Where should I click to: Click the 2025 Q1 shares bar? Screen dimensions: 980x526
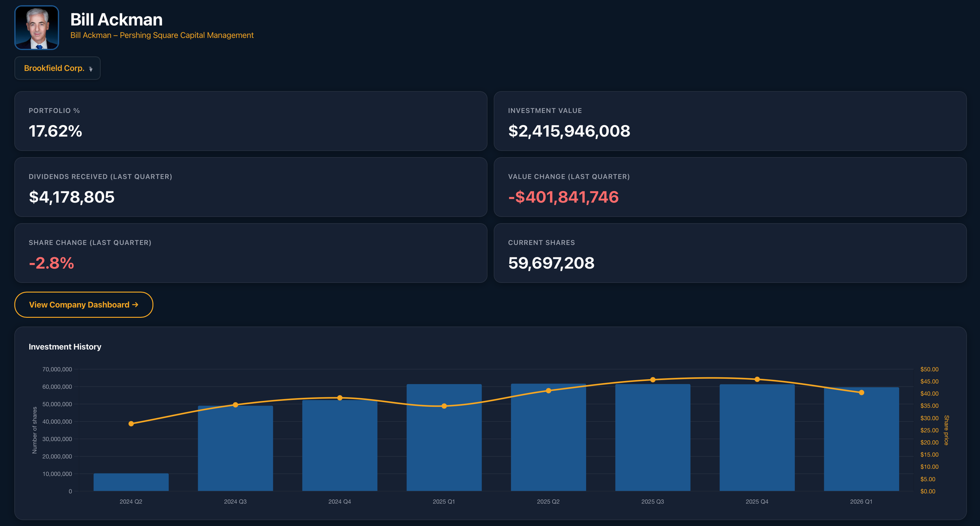tap(444, 438)
